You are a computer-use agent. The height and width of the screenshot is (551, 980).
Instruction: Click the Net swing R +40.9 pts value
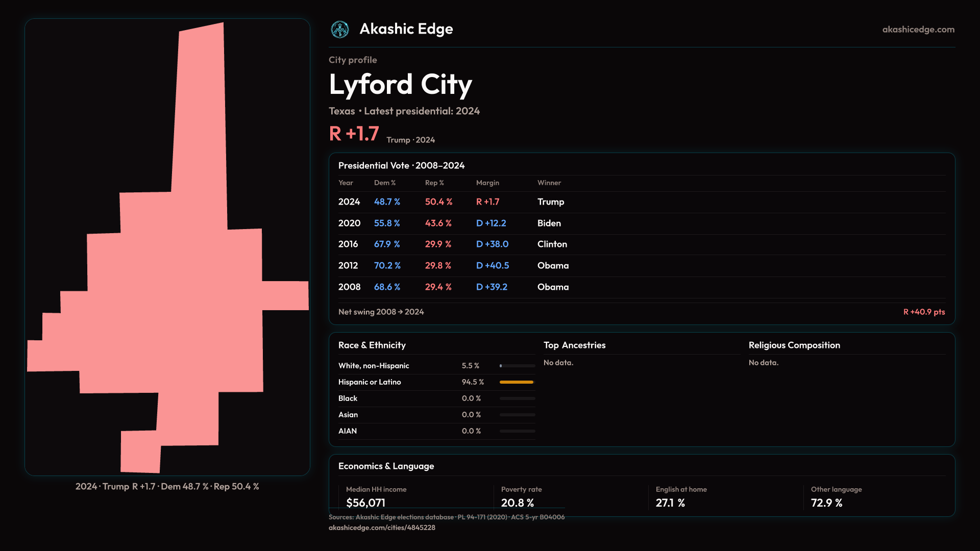pos(924,312)
